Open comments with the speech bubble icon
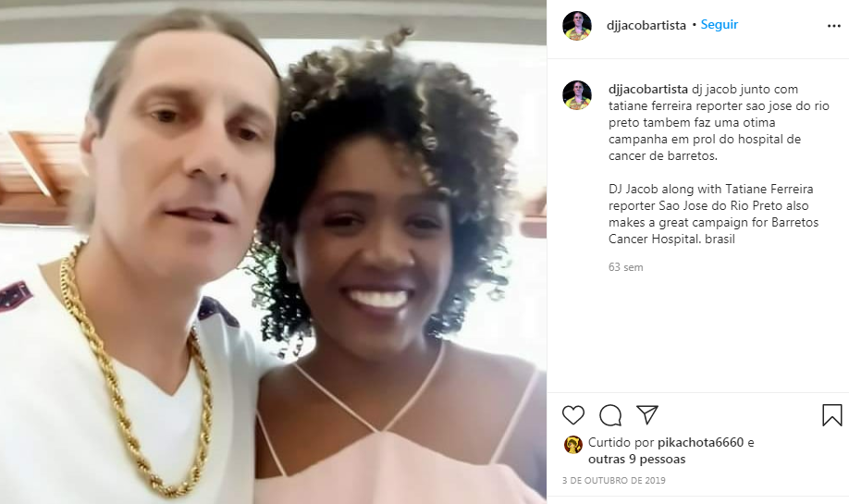The width and height of the screenshot is (849, 504). click(x=610, y=415)
